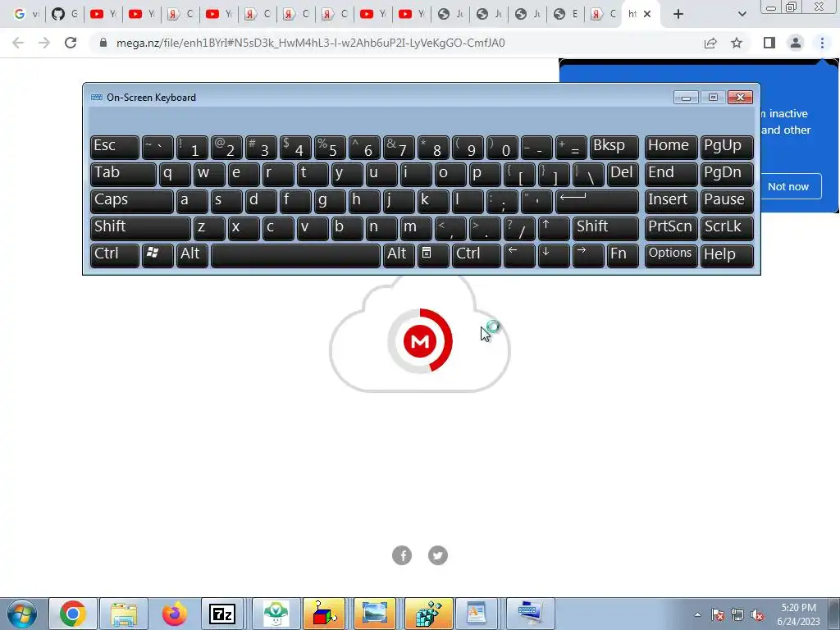Open Chrome from the taskbar
The width and height of the screenshot is (840, 630).
click(x=73, y=614)
